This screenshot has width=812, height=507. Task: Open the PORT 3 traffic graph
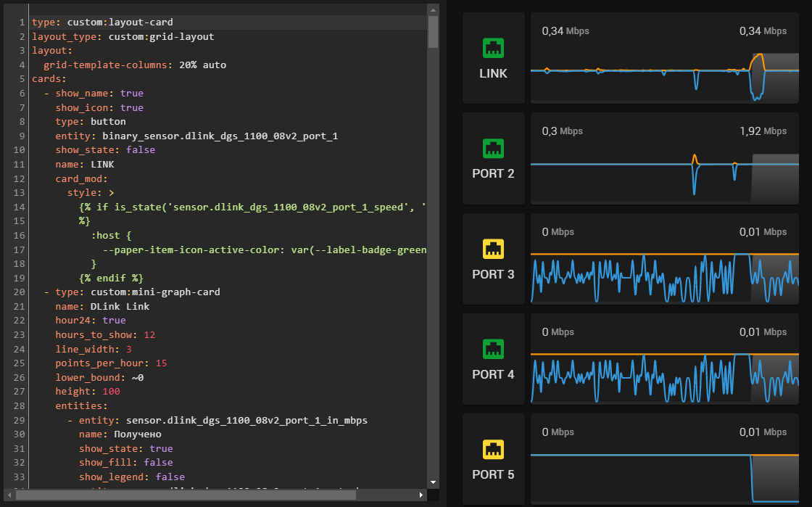pyautogui.click(x=665, y=259)
